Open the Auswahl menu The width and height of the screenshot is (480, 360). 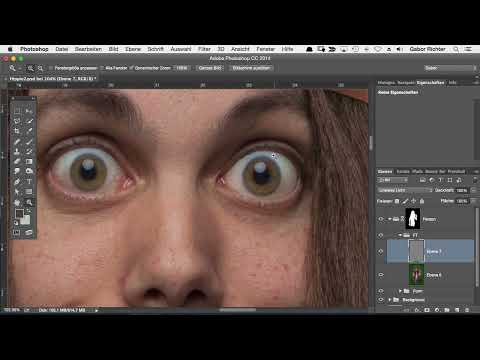click(180, 49)
